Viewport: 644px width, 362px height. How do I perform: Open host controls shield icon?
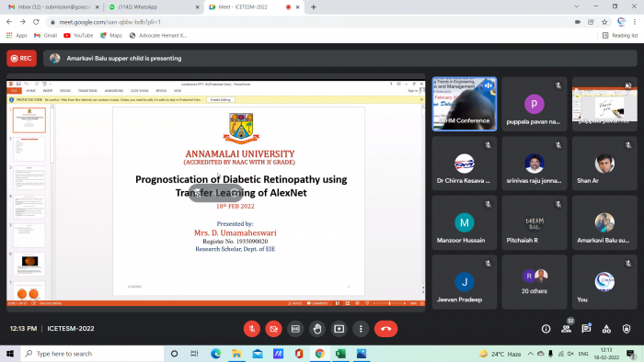pyautogui.click(x=627, y=329)
